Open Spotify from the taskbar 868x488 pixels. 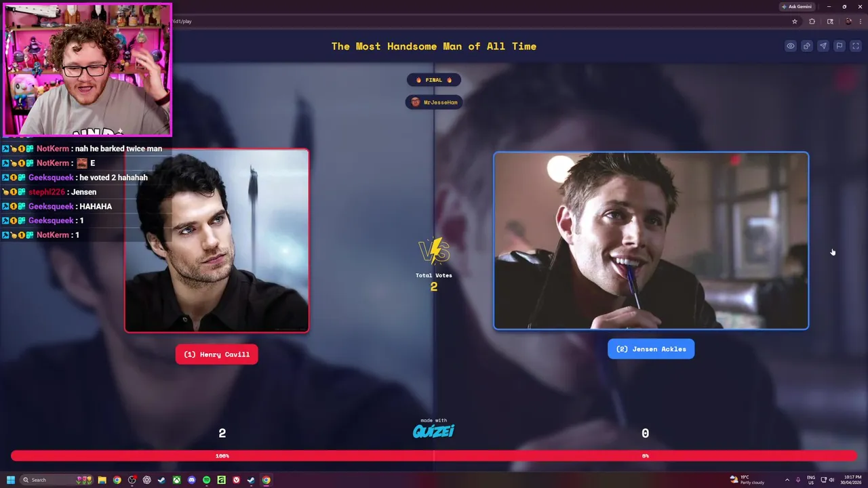coord(207,480)
